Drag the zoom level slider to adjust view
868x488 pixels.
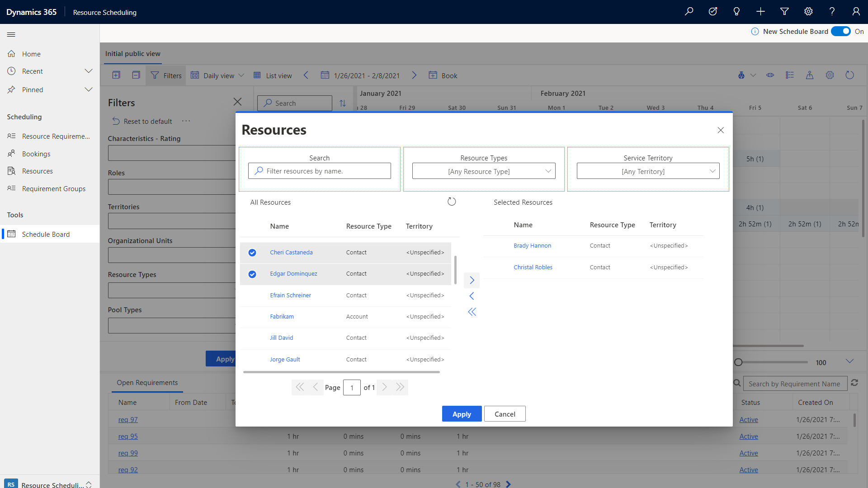click(x=739, y=361)
